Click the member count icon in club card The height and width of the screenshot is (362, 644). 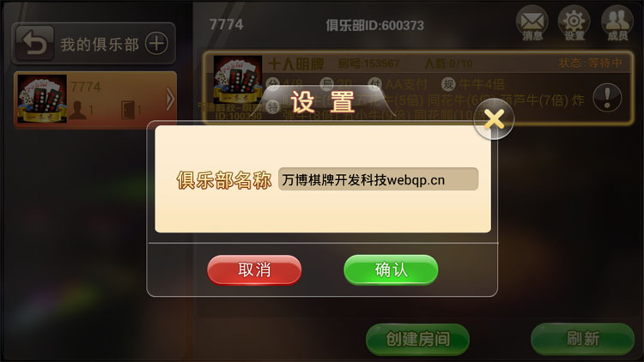click(x=77, y=110)
